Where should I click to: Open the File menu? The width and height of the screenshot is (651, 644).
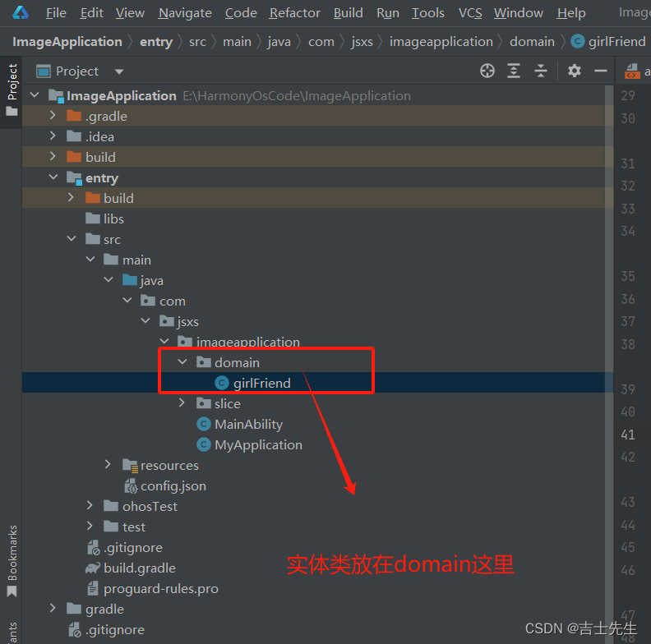pyautogui.click(x=56, y=13)
